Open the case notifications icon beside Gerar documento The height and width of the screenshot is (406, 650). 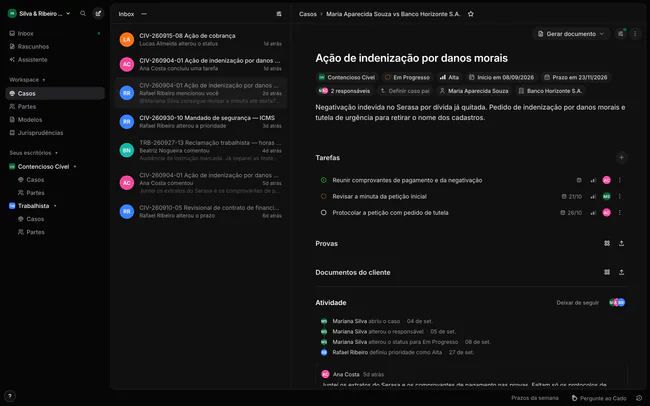621,34
